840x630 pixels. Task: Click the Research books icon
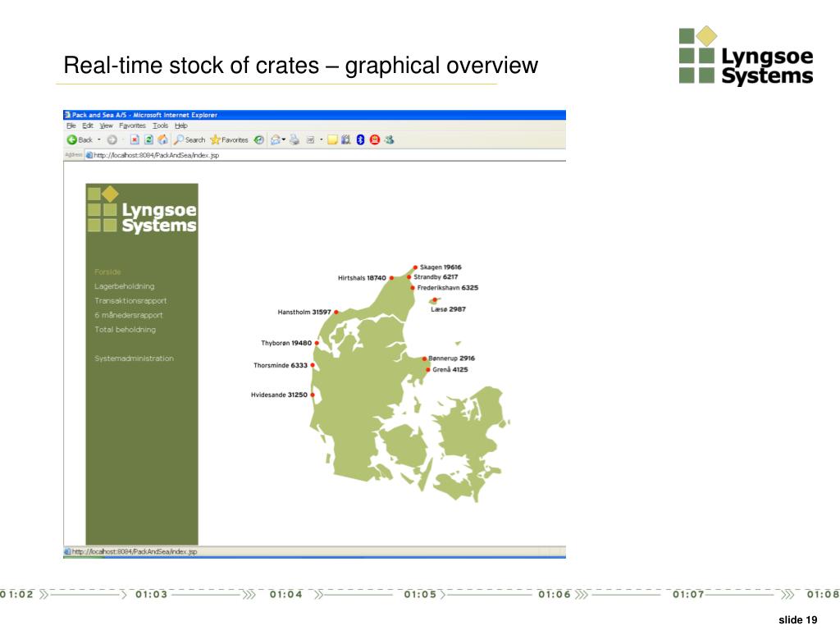click(x=346, y=139)
